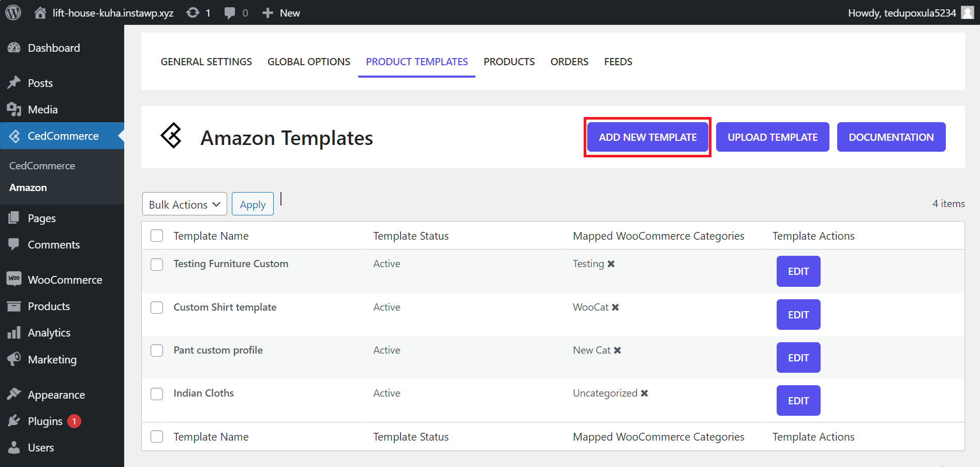Screen dimensions: 980x467
Task: Go to the Feeds tab
Action: coord(618,62)
